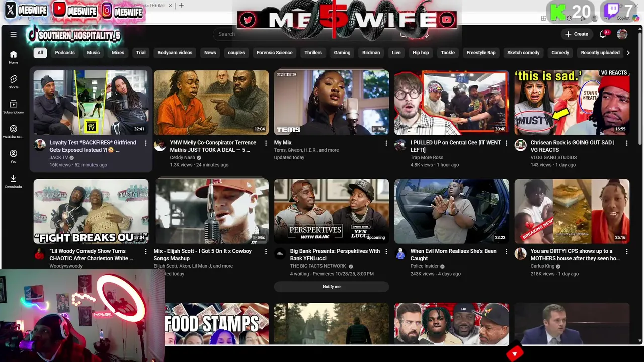Click the Create button

(x=576, y=34)
